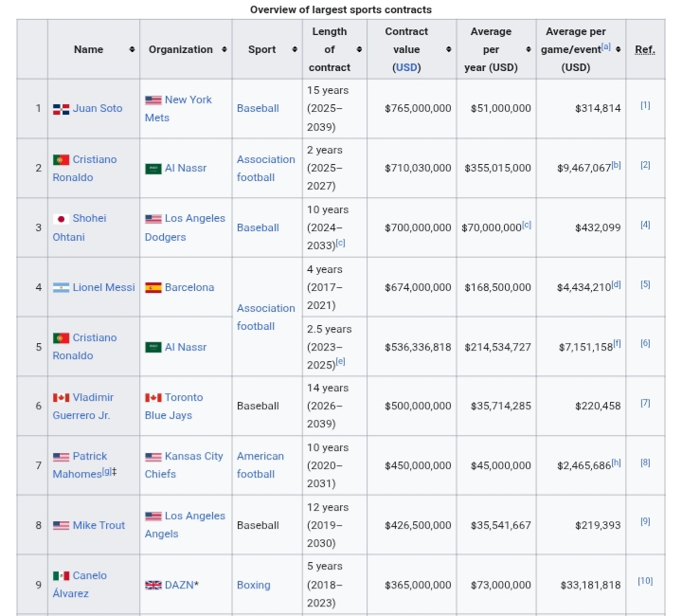Click the Canada flag beside Toronto Blue Jays
This screenshot has height=616, width=682.
pyautogui.click(x=153, y=398)
